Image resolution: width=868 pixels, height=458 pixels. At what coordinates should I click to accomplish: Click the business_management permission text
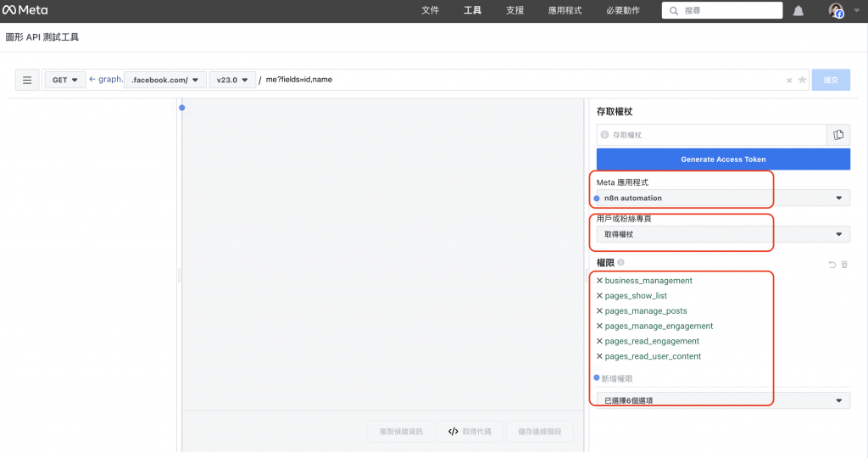(x=648, y=281)
